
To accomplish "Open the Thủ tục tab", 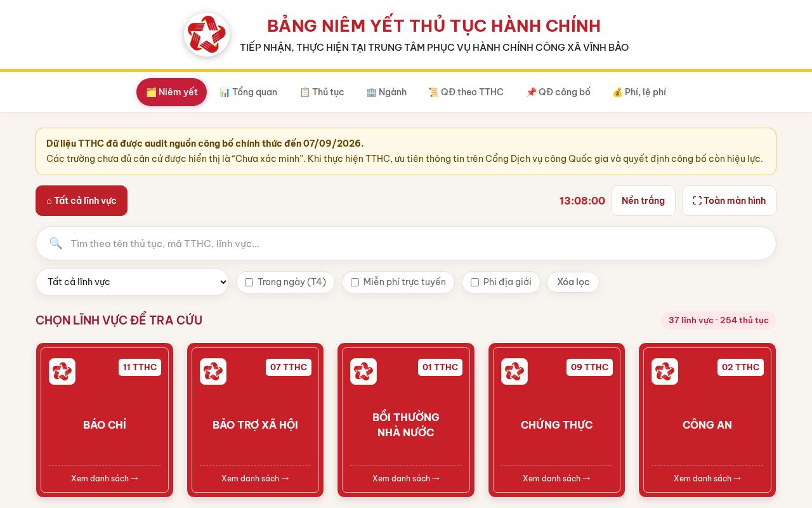I will (322, 92).
